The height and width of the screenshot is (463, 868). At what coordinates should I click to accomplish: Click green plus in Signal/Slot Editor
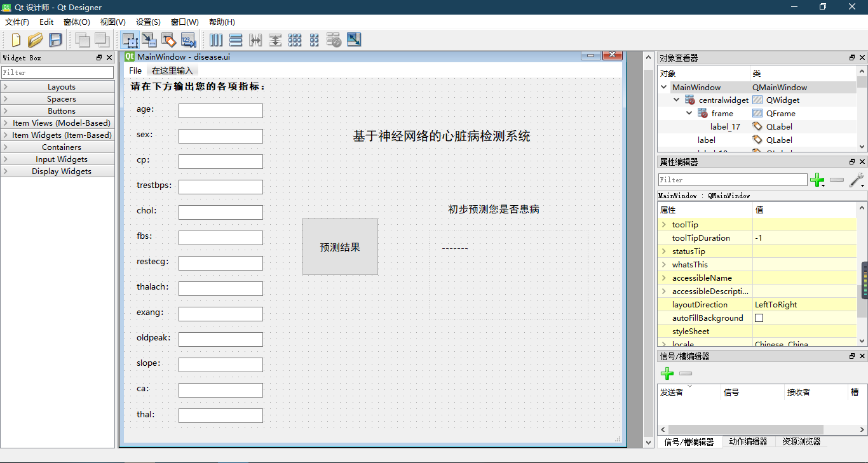coord(667,373)
